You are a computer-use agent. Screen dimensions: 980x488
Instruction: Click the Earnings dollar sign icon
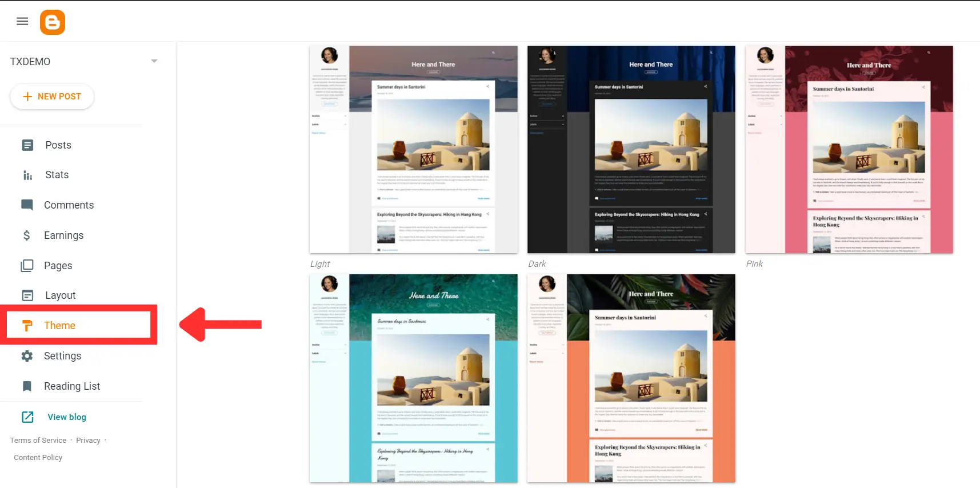[27, 235]
